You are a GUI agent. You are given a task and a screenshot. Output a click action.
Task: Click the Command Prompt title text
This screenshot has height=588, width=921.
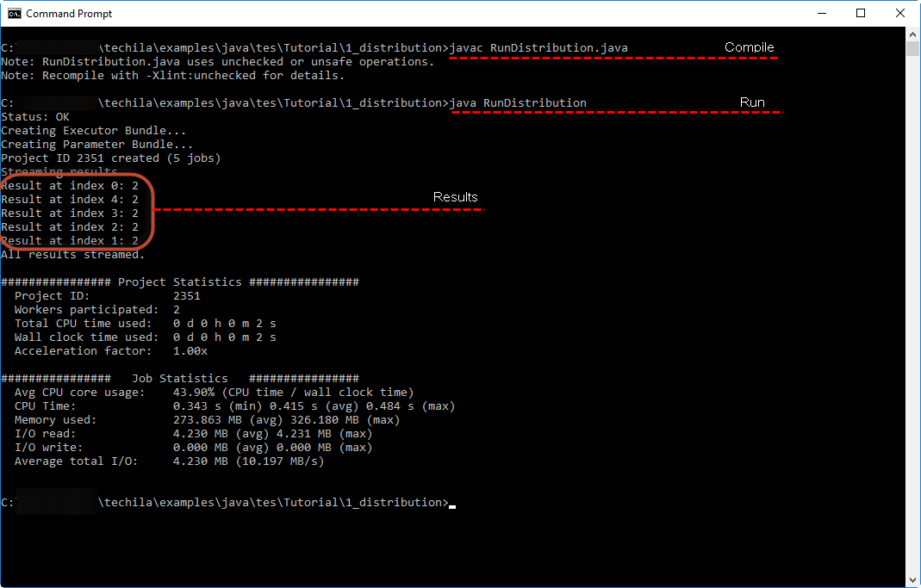[x=69, y=14]
